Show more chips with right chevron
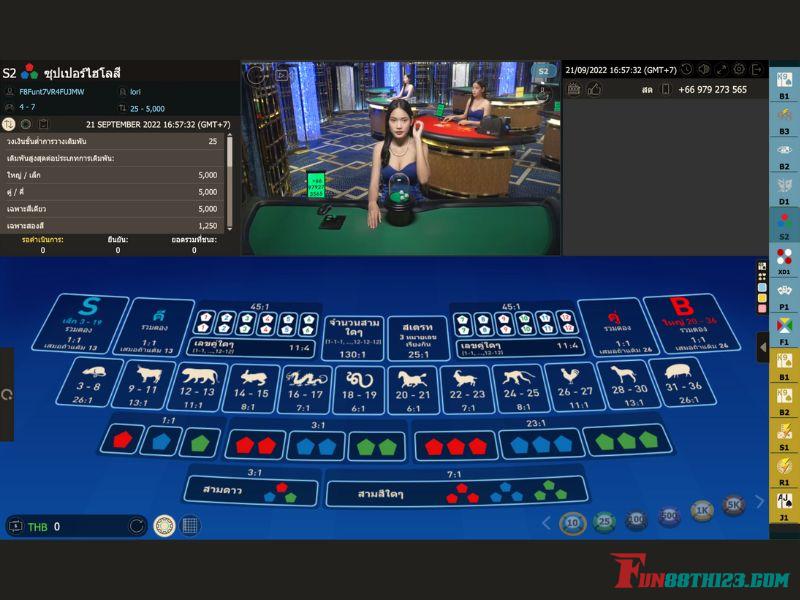 coord(759,502)
